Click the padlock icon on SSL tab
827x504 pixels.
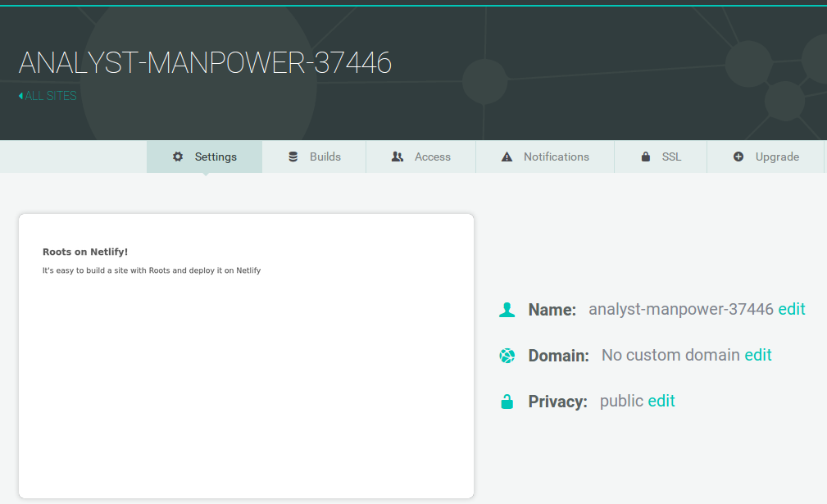646,157
